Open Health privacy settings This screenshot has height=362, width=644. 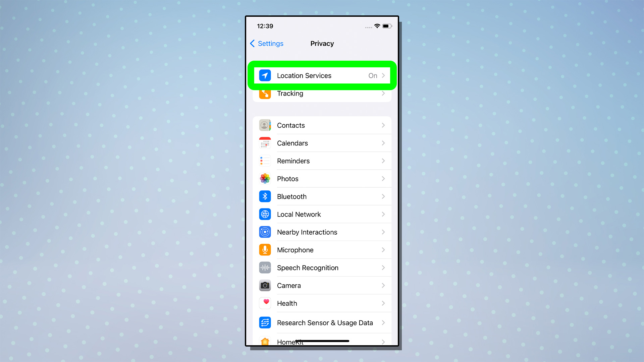click(x=322, y=303)
